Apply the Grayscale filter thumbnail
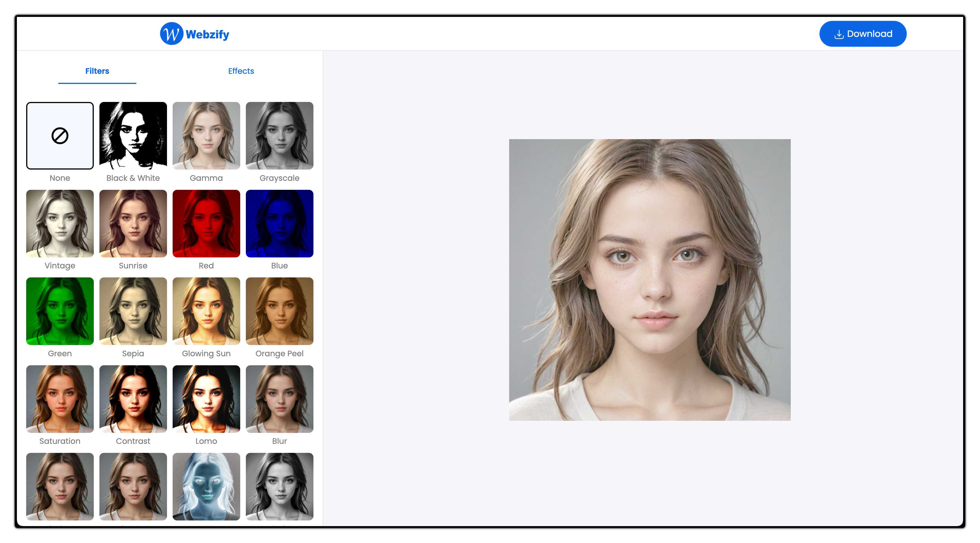The height and width of the screenshot is (543, 980). [279, 135]
